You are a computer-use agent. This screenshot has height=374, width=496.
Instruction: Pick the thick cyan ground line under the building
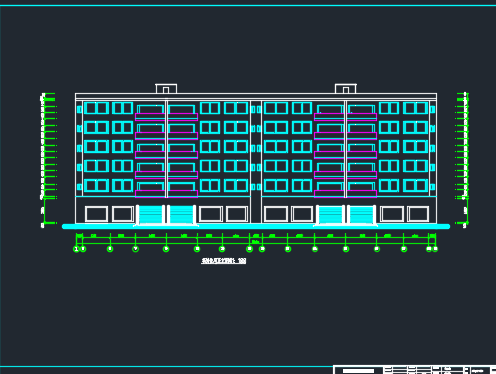tap(256, 227)
